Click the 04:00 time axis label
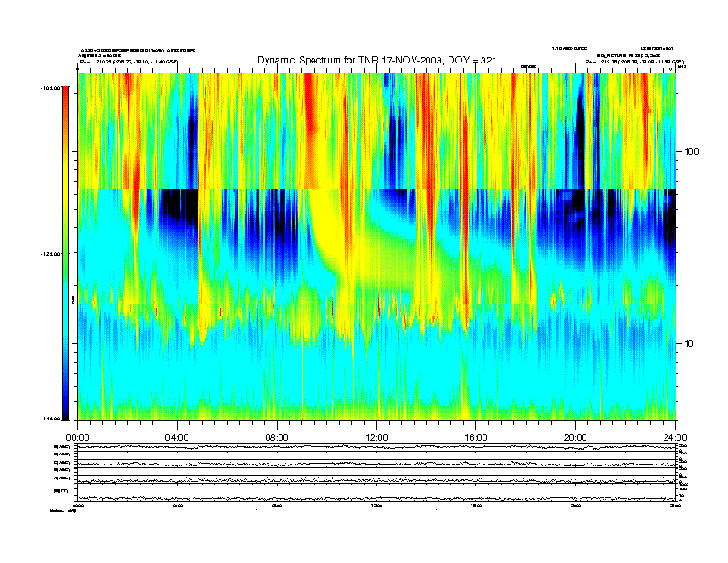The width and height of the screenshot is (728, 563). (x=177, y=438)
